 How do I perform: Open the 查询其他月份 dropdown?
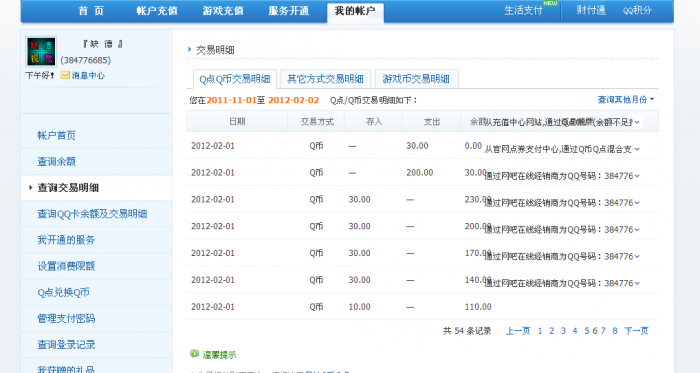625,99
